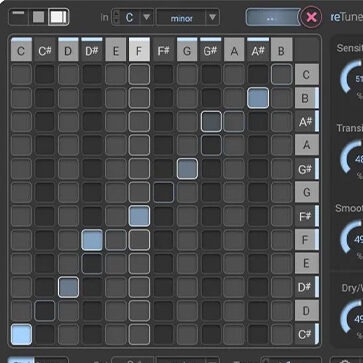Click the highlighted cell mapping D to D#

[68, 287]
